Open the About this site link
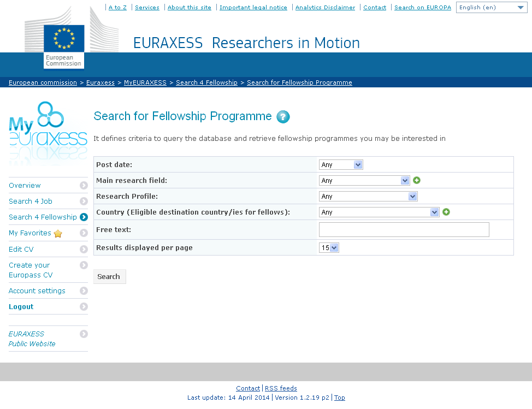This screenshot has width=532, height=409. pyautogui.click(x=190, y=8)
